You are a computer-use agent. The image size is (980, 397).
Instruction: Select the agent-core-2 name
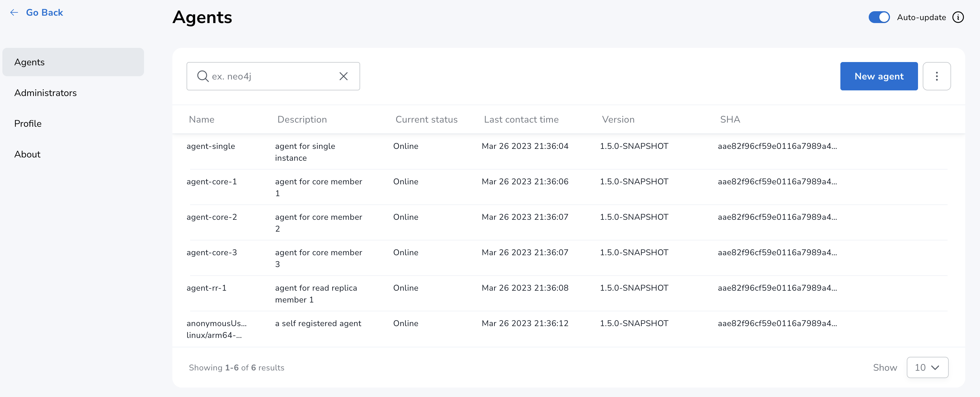[212, 217]
